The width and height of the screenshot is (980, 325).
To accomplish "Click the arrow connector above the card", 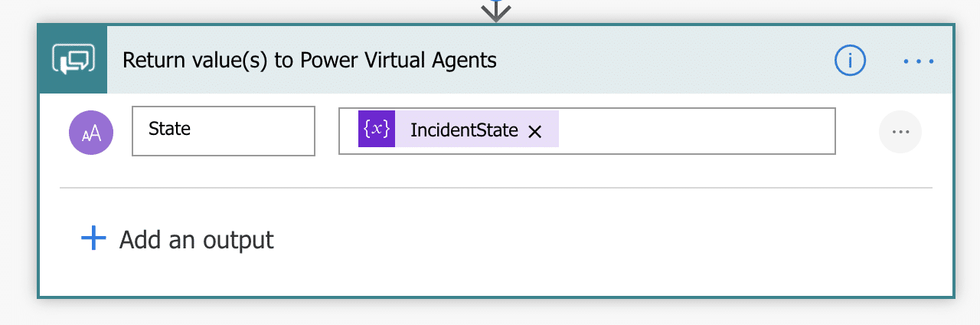I will (496, 10).
